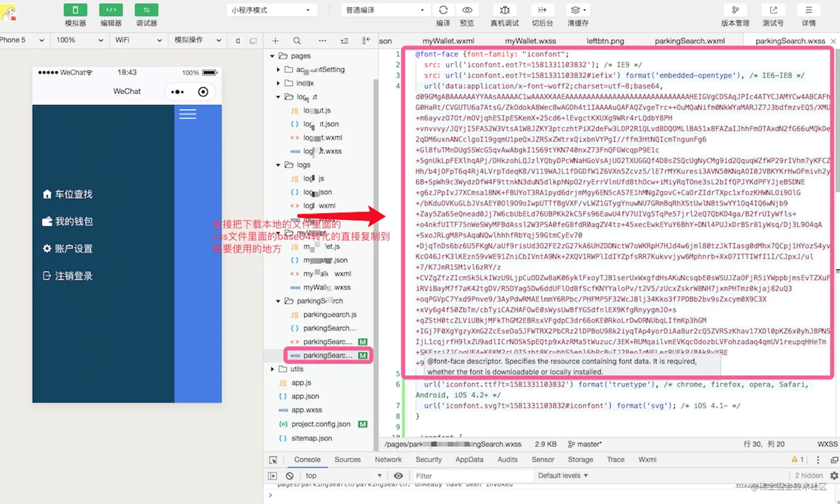This screenshot has width=840, height=504.
Task: Switch to the Network devtools tab
Action: coord(388,460)
